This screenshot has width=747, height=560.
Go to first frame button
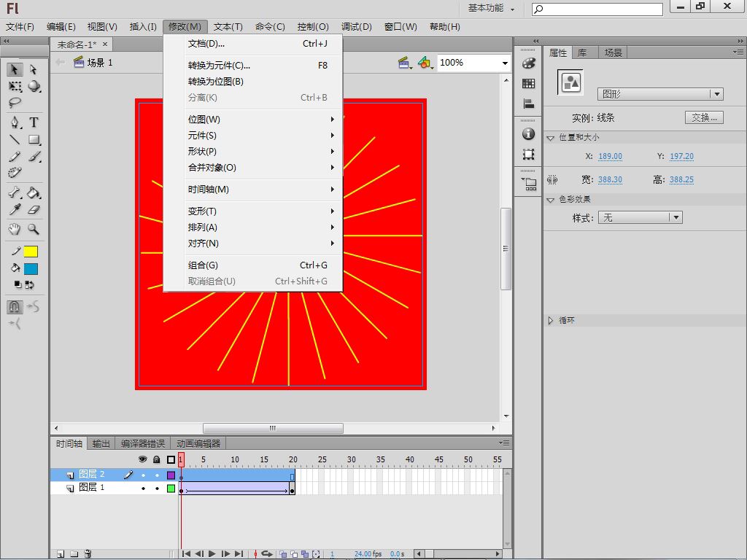tap(186, 554)
